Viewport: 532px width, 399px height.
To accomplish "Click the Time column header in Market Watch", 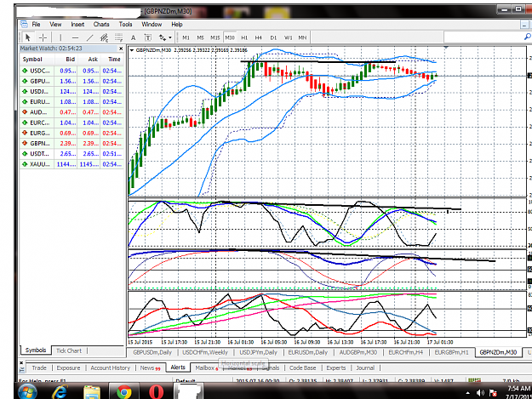I will coord(112,60).
